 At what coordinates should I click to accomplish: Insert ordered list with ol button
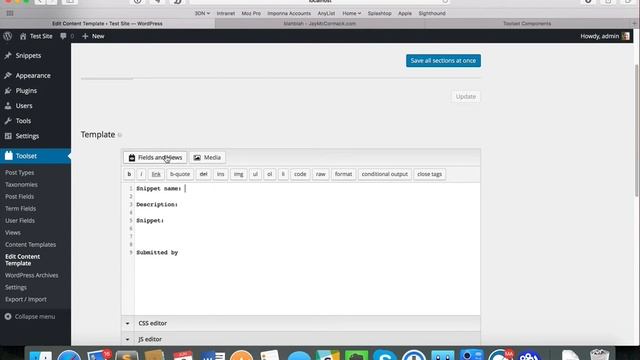click(x=269, y=174)
